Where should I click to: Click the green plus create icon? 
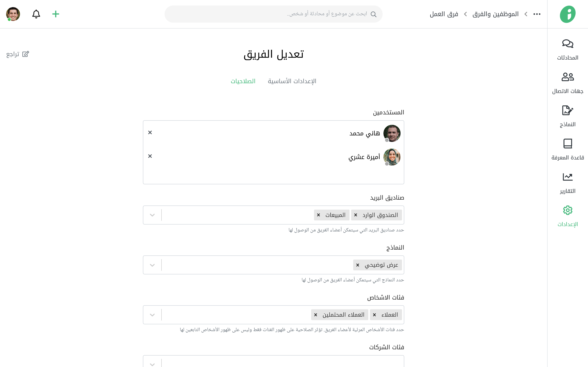(x=56, y=14)
